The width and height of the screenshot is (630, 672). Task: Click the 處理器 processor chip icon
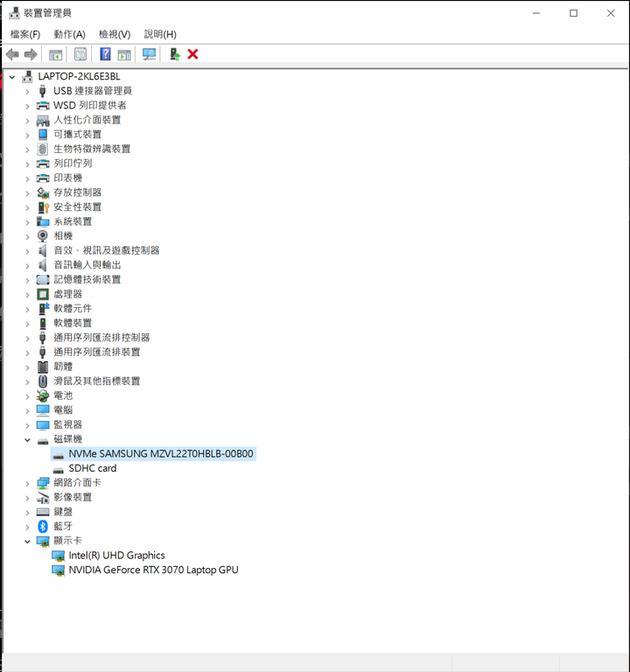pyautogui.click(x=43, y=294)
